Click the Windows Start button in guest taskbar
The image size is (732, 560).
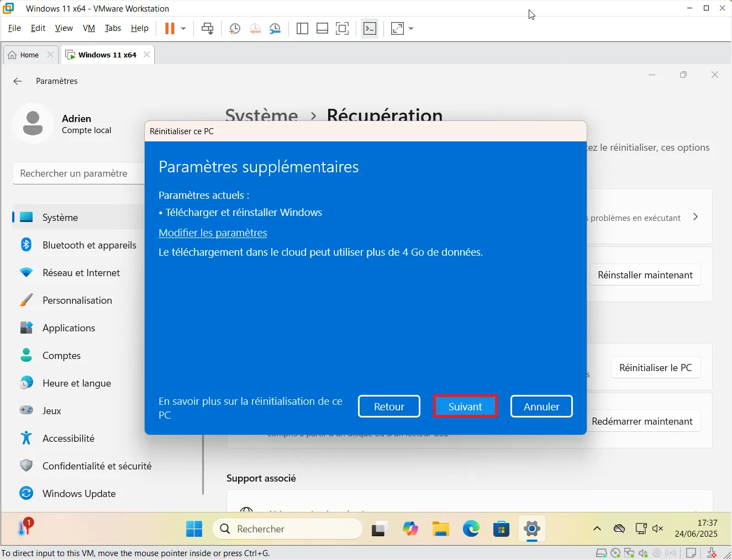(x=194, y=529)
